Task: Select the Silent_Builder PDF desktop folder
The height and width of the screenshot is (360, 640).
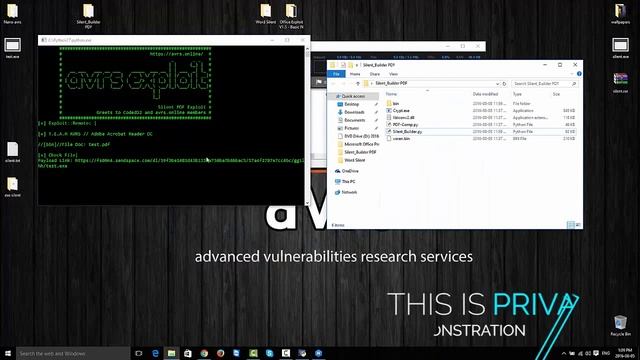Action: 88,16
